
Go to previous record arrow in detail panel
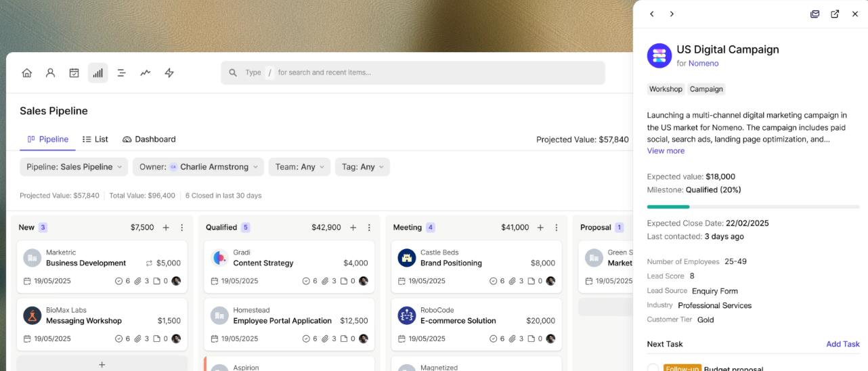pos(652,14)
